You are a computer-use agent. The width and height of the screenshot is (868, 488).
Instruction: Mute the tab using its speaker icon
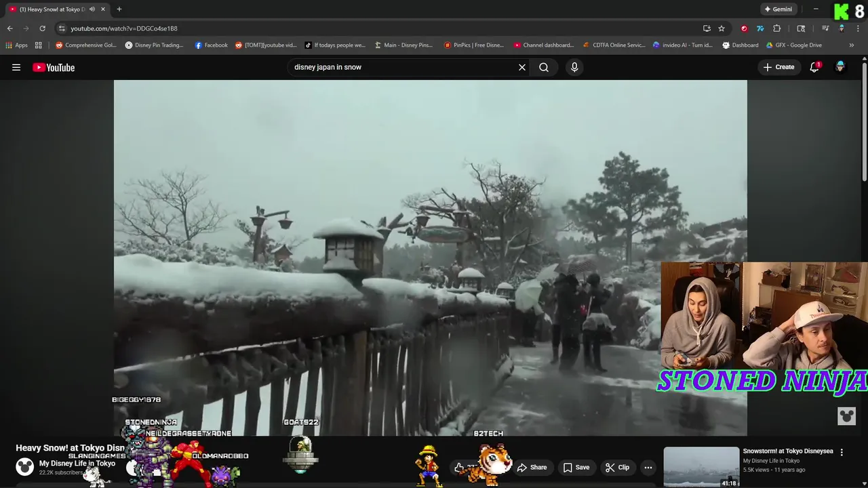click(92, 9)
